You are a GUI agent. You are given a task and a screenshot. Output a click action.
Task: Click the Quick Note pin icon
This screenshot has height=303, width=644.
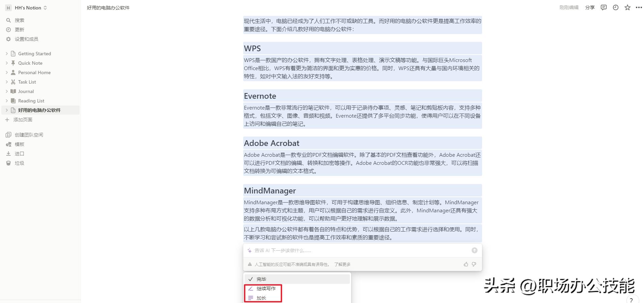[x=13, y=63]
